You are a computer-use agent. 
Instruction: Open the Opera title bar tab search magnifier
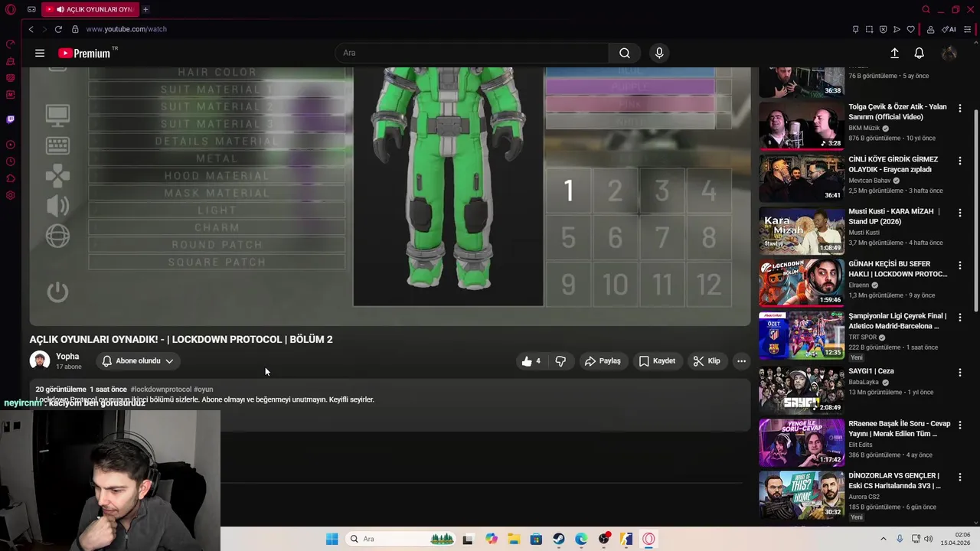926,9
